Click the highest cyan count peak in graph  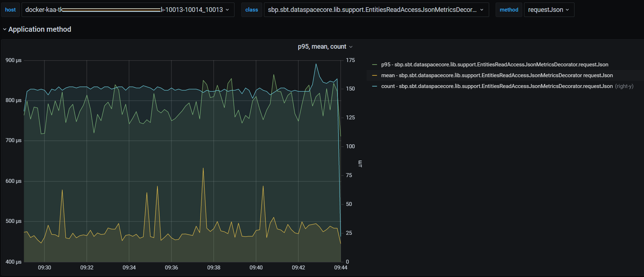[x=316, y=64]
